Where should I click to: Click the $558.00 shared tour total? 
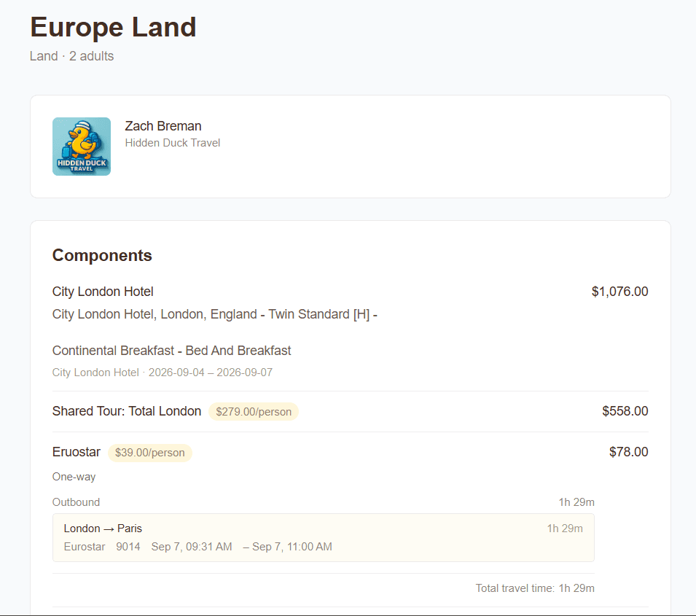625,411
